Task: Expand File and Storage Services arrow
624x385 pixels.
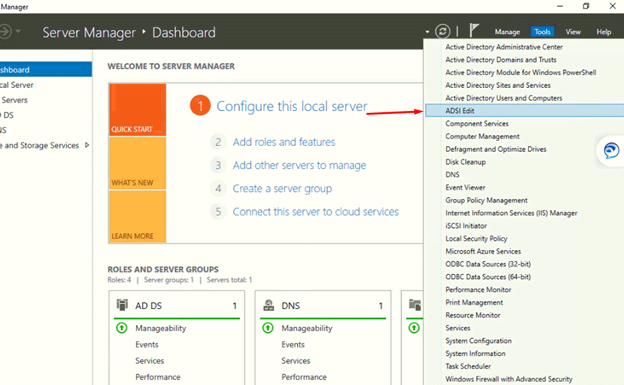Action: tap(87, 145)
